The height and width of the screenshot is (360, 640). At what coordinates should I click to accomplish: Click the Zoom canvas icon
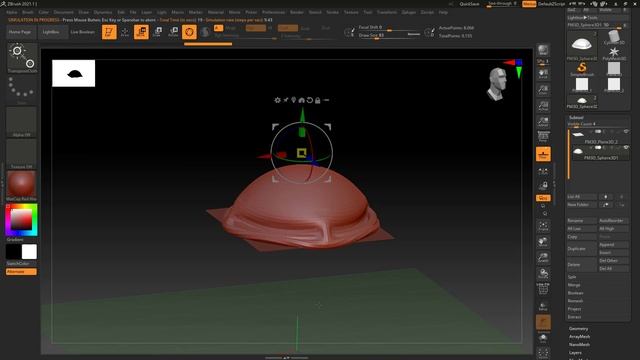pos(543,90)
